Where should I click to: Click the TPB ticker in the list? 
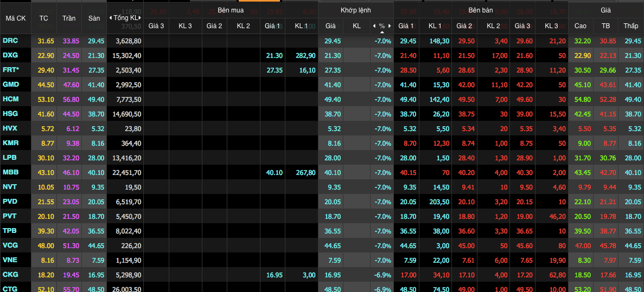(x=10, y=230)
